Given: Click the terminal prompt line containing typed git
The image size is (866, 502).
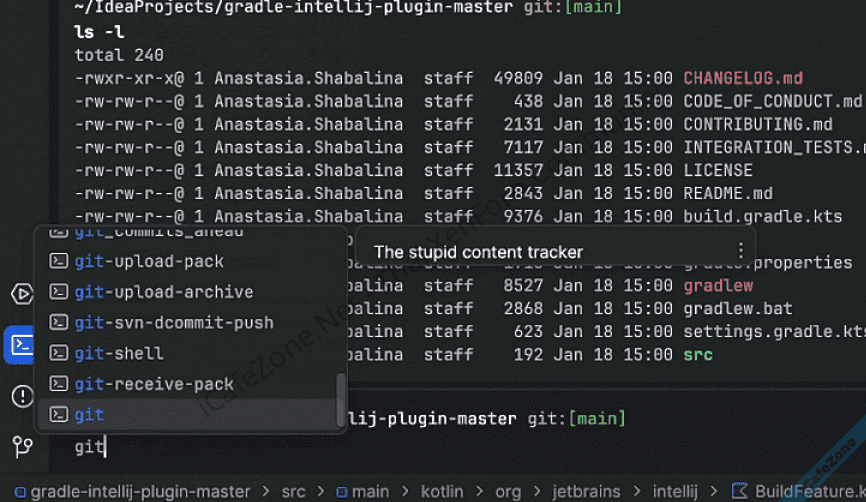Looking at the screenshot, I should pos(90,447).
